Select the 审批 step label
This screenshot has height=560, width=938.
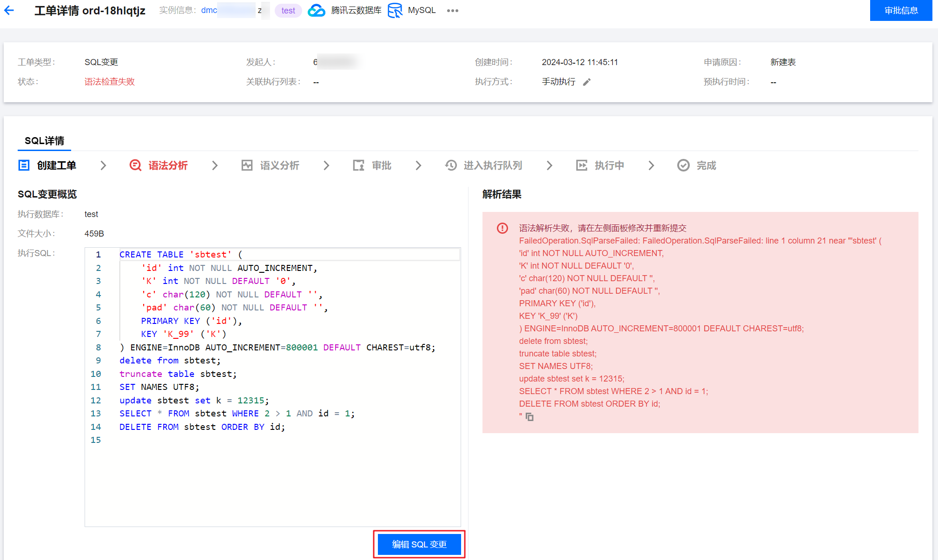382,165
